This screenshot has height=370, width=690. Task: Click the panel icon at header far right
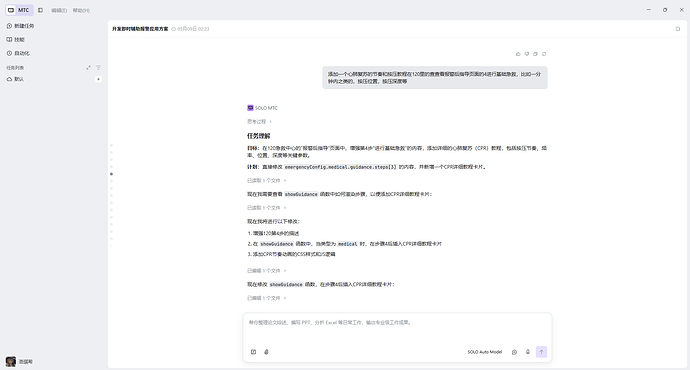click(x=678, y=29)
